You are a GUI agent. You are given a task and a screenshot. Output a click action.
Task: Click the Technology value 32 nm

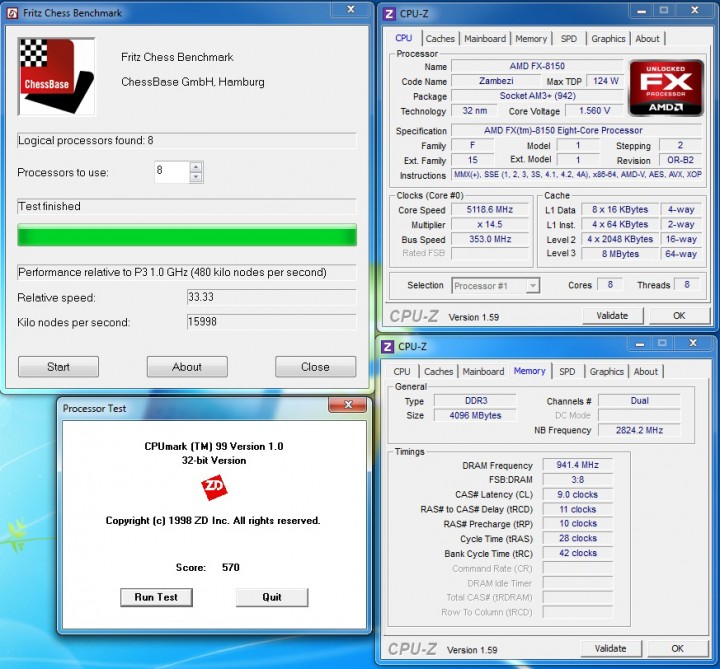(475, 111)
